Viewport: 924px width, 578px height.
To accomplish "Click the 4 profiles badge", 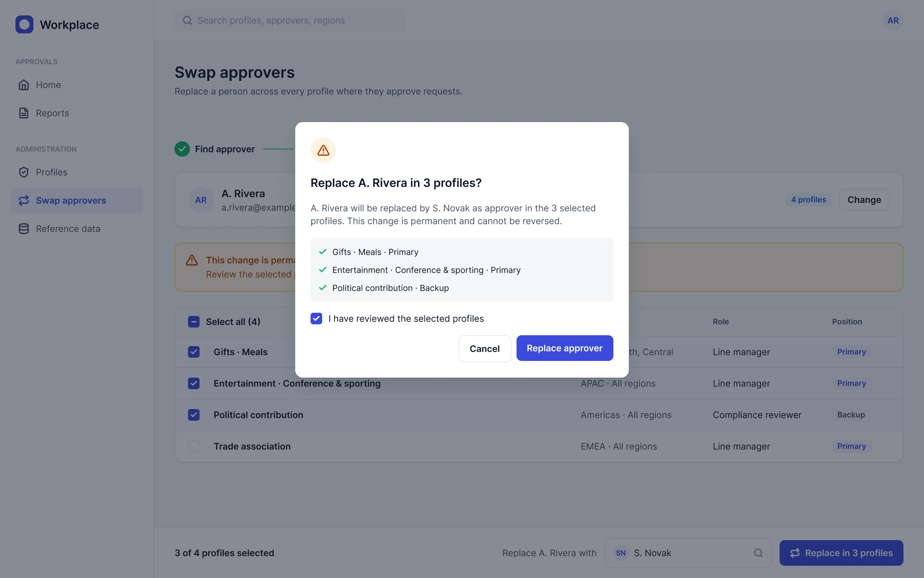I will coord(808,200).
